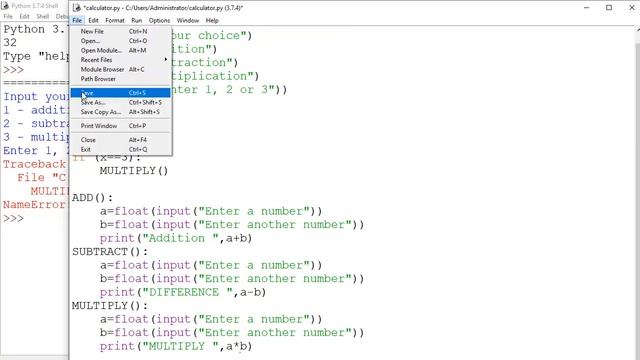Open the Help menu in the editor
The image size is (640, 360).
point(212,20)
